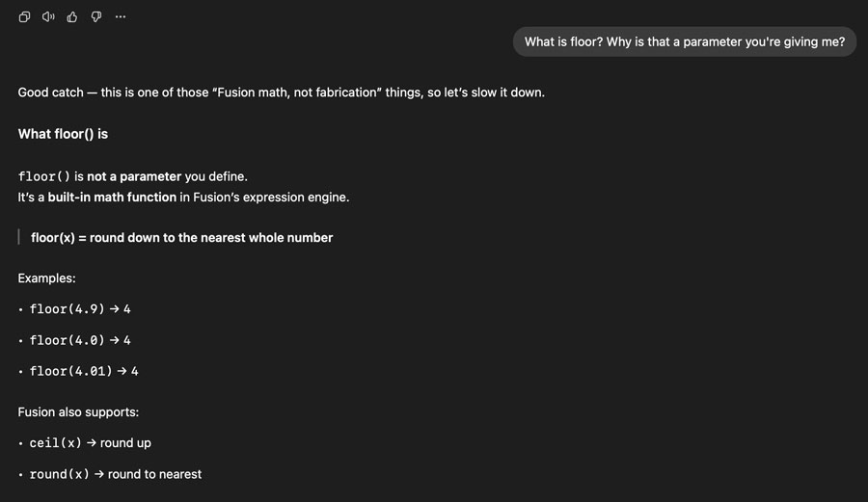Click the "ceil(x)" code snippet
The width and height of the screenshot is (868, 502).
56,443
